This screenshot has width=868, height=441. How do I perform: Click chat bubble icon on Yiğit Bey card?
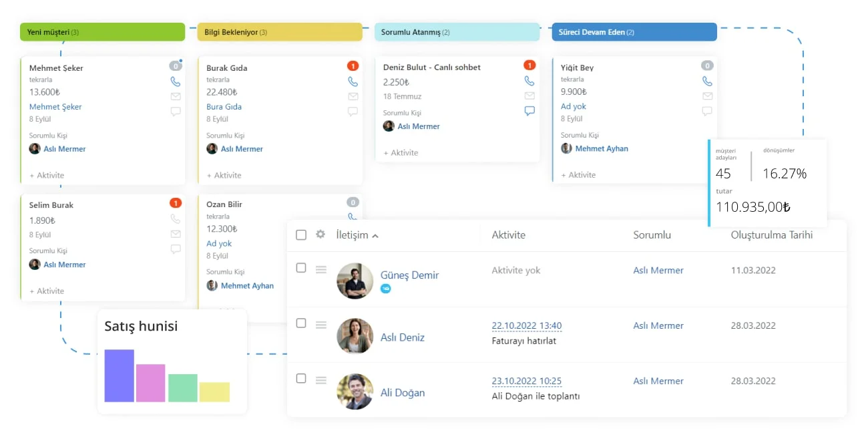707,112
